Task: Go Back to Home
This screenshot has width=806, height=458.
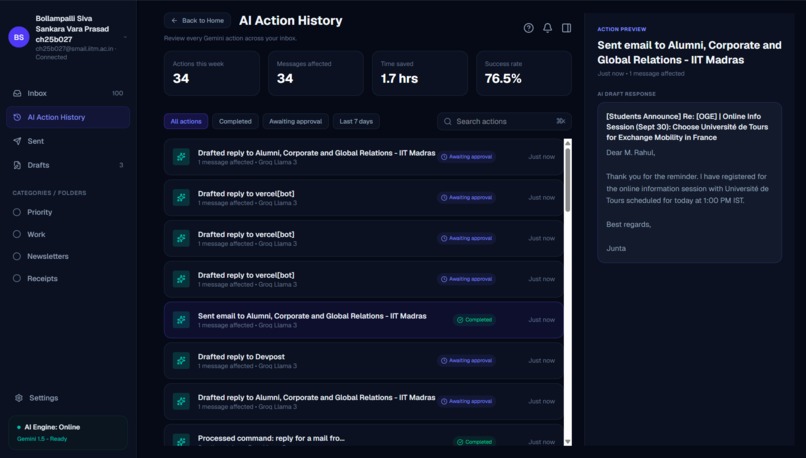Action: click(x=198, y=21)
